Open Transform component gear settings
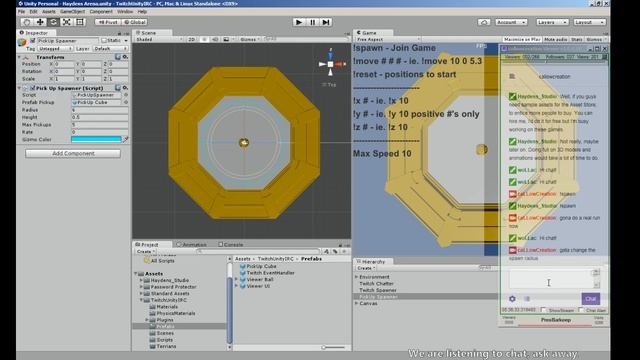Image resolution: width=640 pixels, height=360 pixels. (x=125, y=57)
